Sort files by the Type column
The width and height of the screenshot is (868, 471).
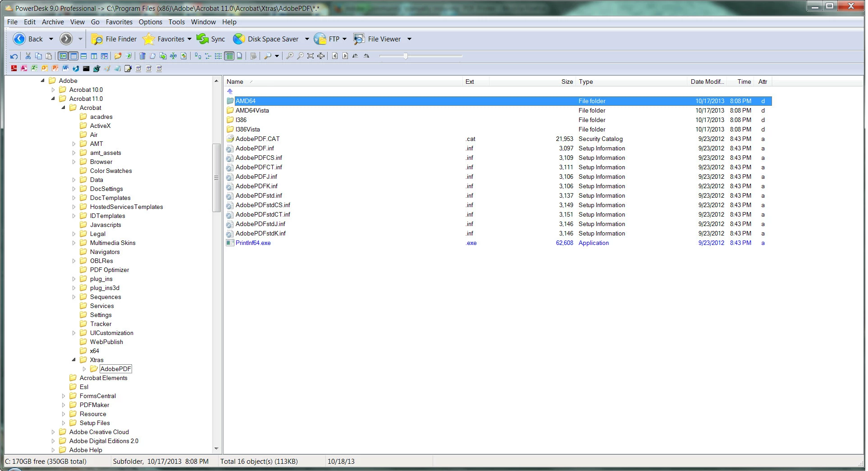(632, 82)
